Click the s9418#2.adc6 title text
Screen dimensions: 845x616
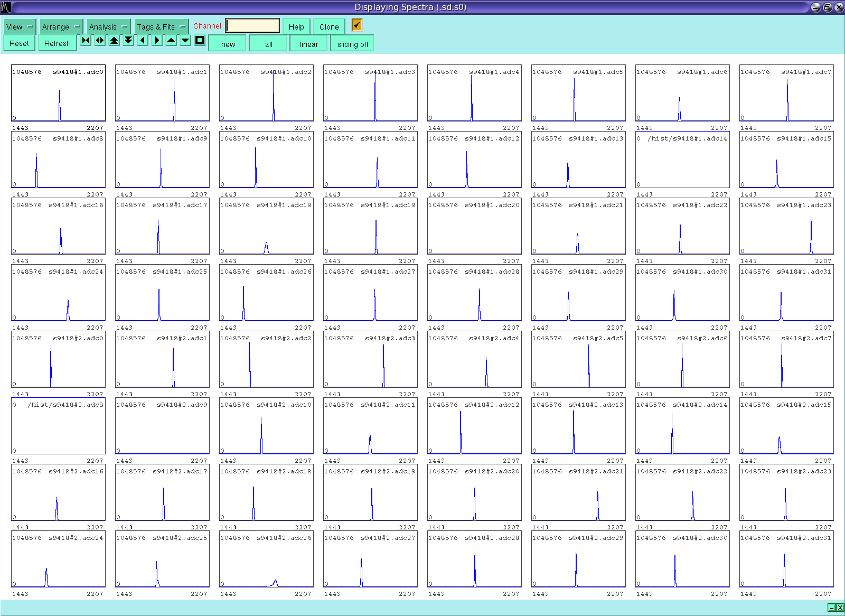[702, 338]
